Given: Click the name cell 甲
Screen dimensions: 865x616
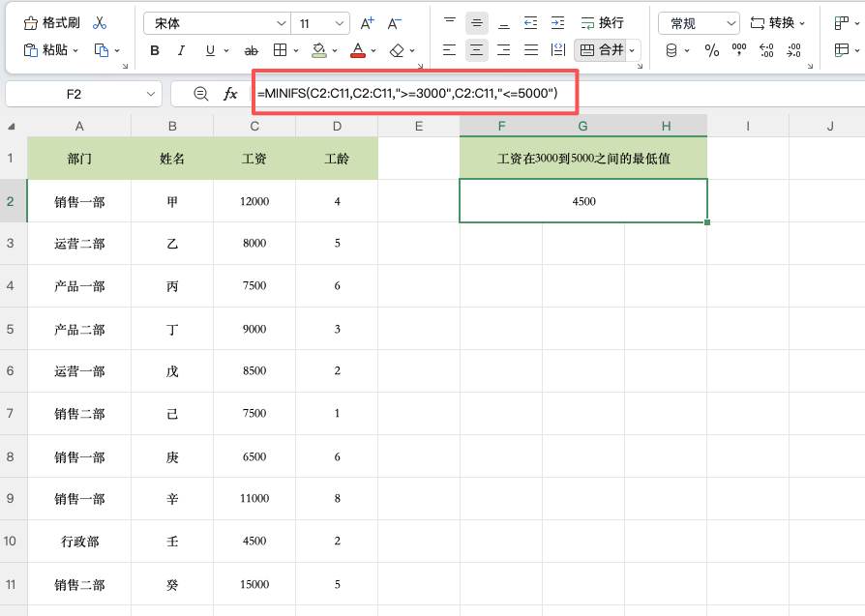Looking at the screenshot, I should coord(172,202).
